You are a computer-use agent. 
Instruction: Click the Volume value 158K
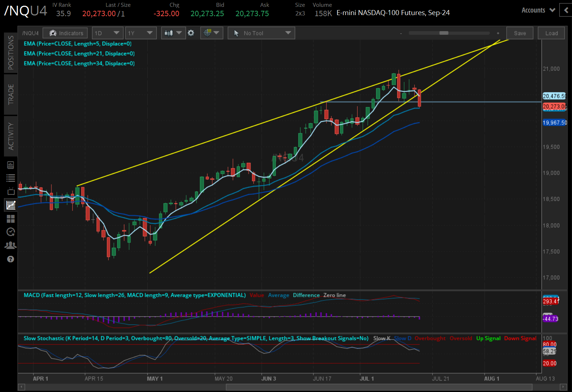click(x=323, y=14)
